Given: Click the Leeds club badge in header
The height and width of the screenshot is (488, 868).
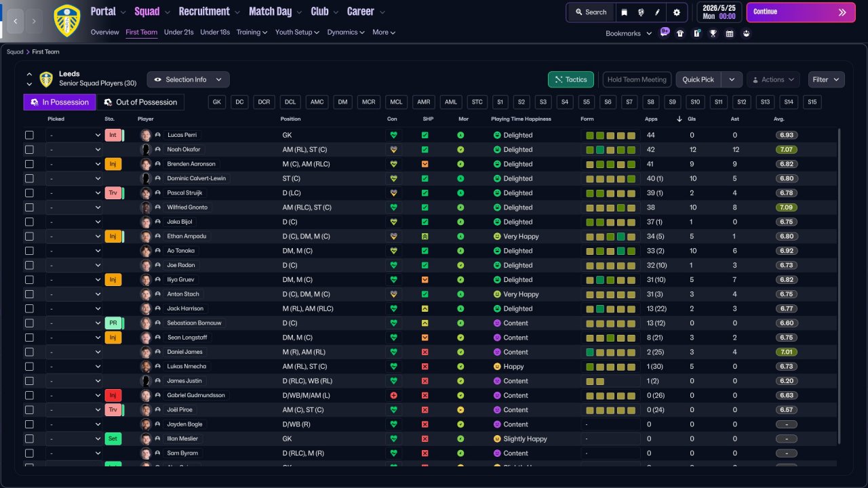Looking at the screenshot, I should [x=66, y=20].
